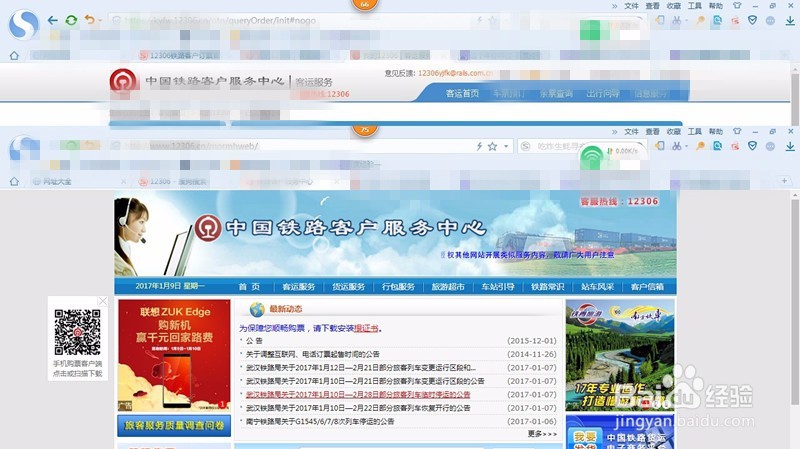Open the 联想ZUK Edge advertisement banner
Viewport: 800px width, 449px height.
point(174,355)
